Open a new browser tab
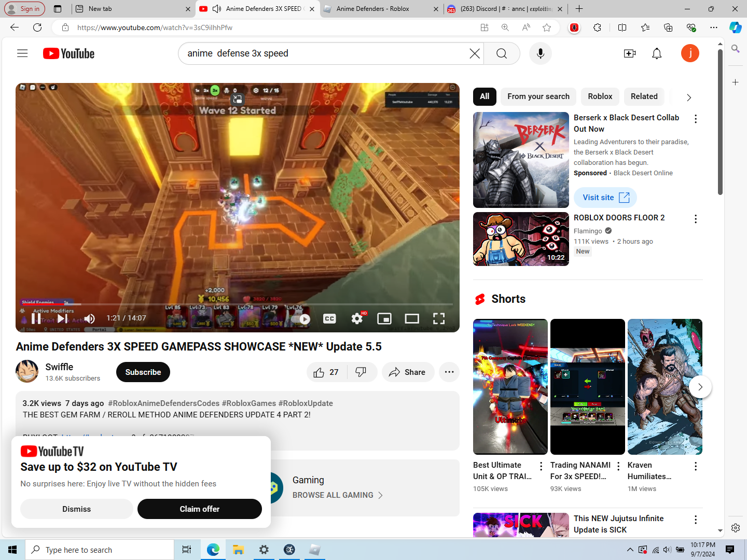747x560 pixels. point(579,9)
